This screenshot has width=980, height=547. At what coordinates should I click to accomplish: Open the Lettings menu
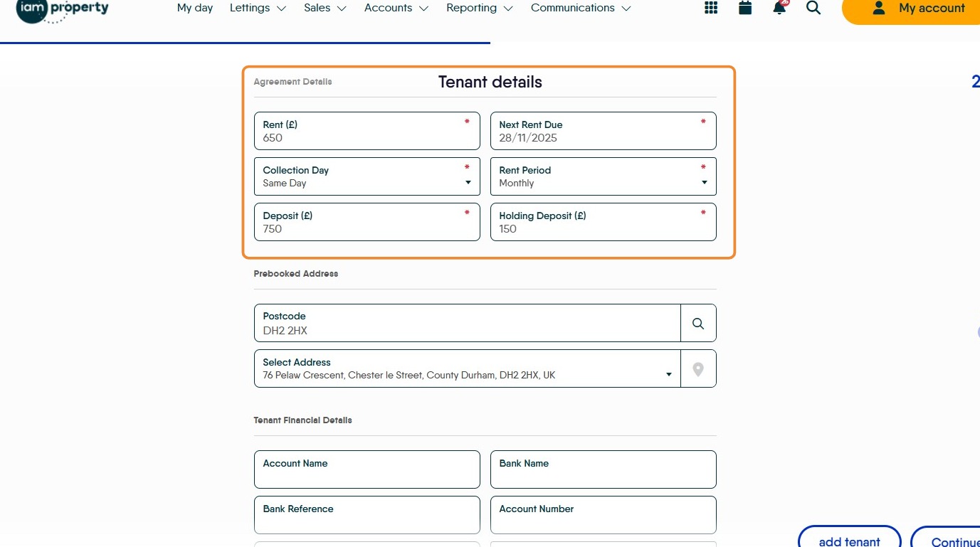(x=258, y=8)
